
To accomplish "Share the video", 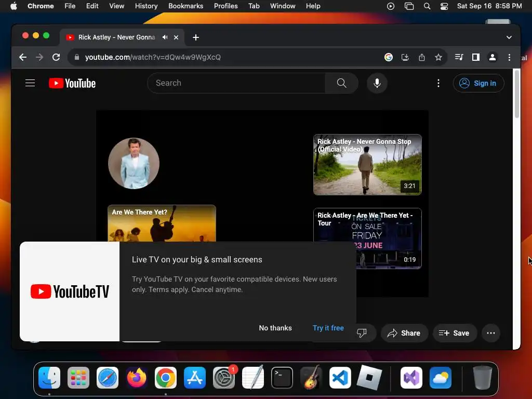I will point(404,333).
